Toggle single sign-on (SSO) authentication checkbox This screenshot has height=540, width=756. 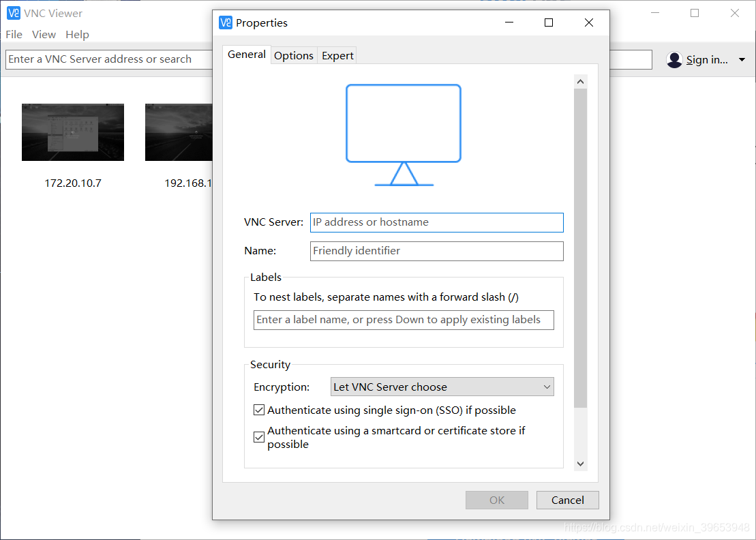(259, 410)
